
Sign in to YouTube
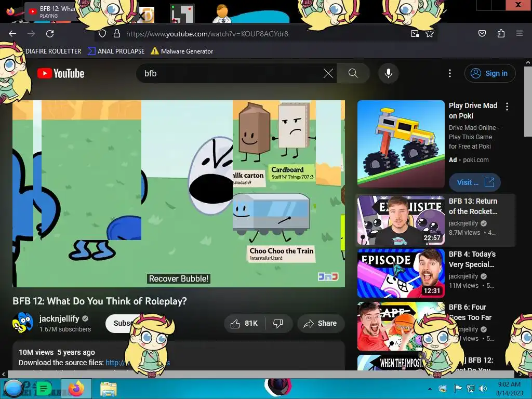[490, 73]
